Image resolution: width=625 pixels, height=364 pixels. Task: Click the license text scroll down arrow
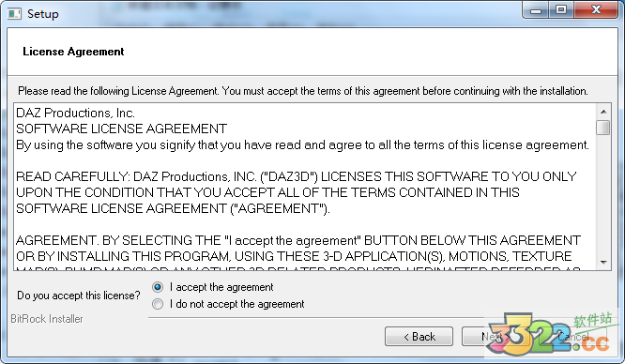click(603, 262)
